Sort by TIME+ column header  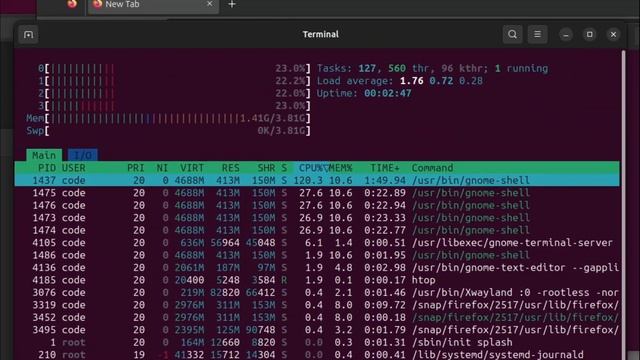(384, 168)
